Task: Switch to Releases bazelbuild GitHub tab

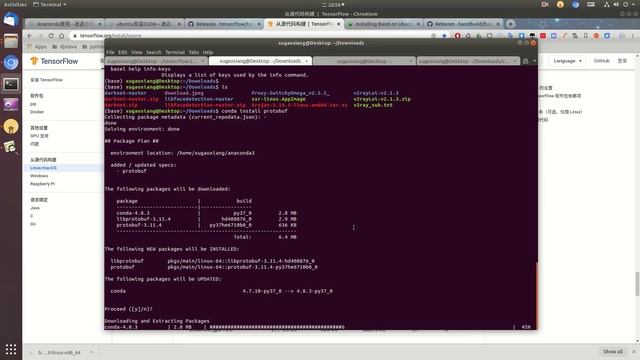Action: pos(462,24)
